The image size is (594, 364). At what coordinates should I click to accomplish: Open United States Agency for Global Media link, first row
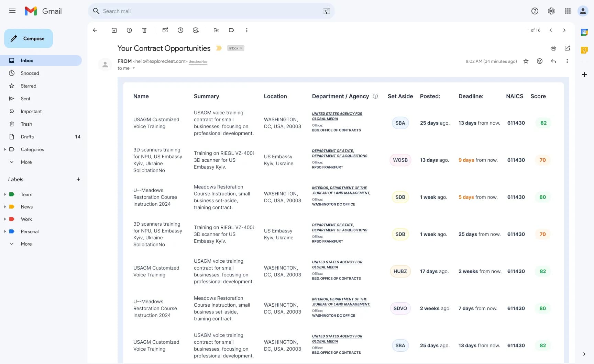pos(337,116)
